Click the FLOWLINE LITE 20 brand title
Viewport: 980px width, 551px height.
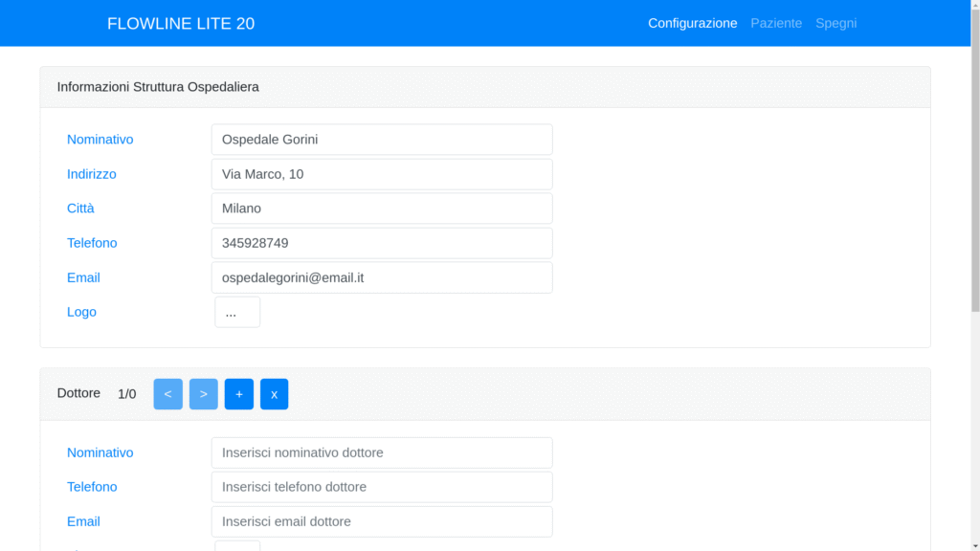[x=181, y=24]
